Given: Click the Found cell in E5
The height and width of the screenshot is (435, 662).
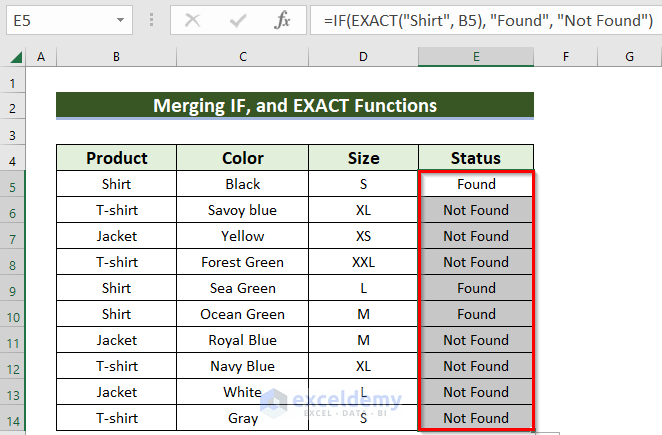Looking at the screenshot, I should click(x=476, y=184).
